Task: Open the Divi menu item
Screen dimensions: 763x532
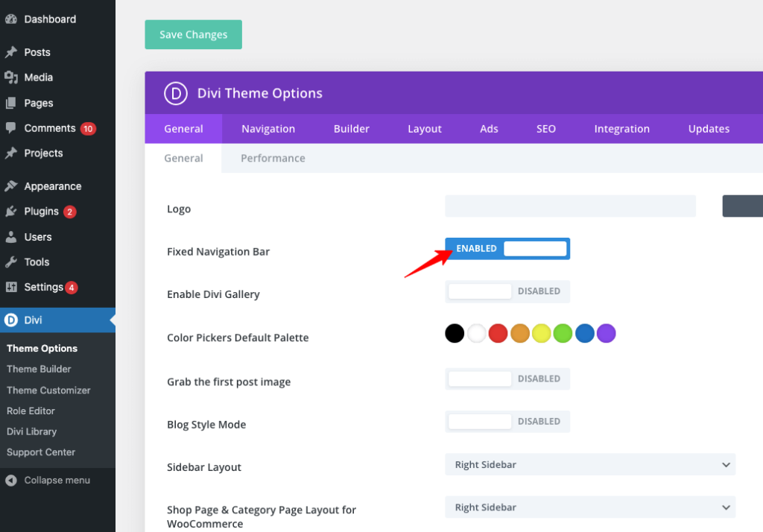Action: (x=57, y=320)
